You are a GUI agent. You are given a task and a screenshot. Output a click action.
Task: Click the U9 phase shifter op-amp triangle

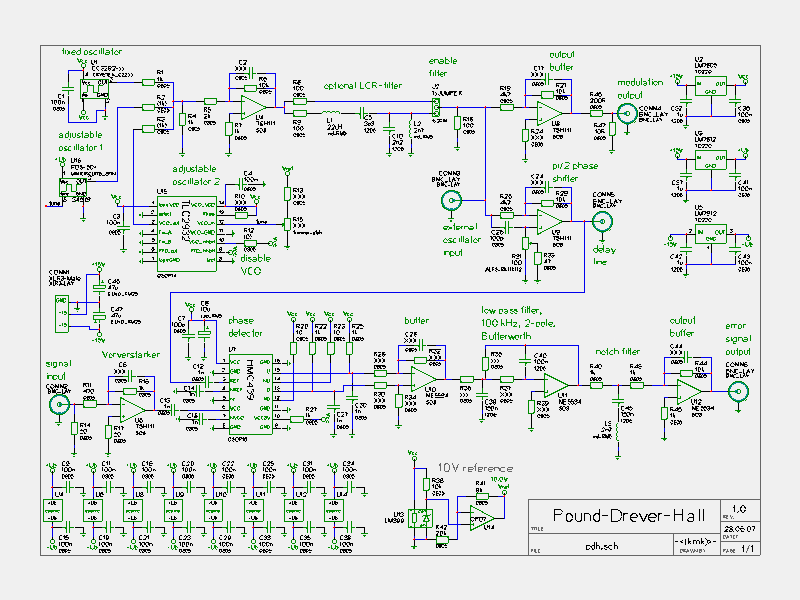[x=550, y=221]
